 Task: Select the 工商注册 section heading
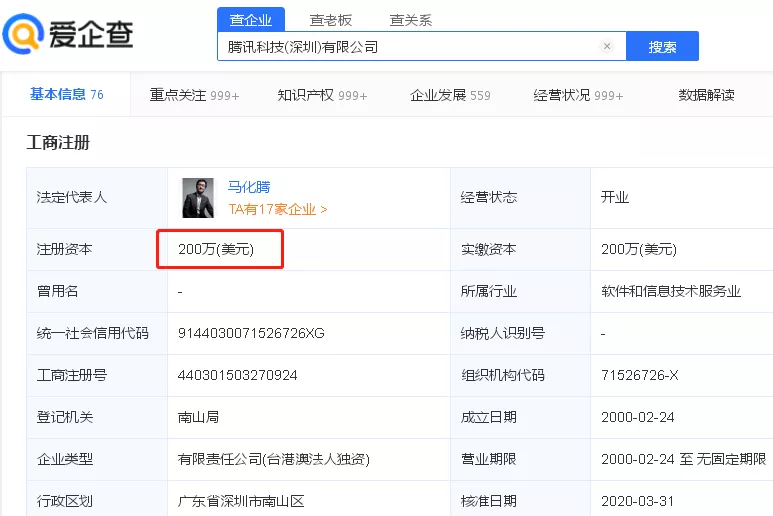tap(58, 142)
